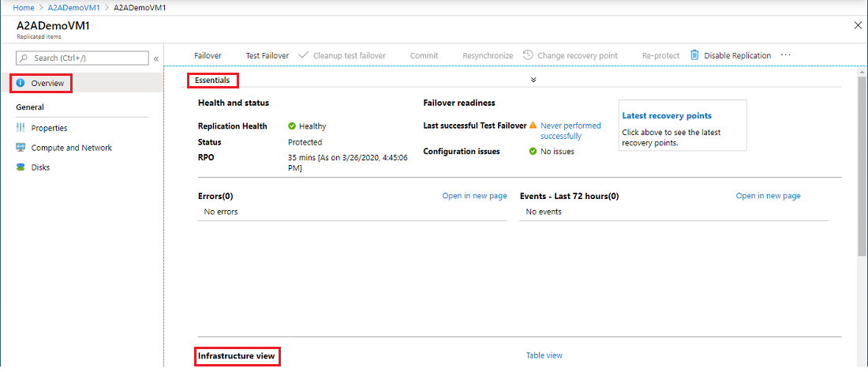868x372 pixels.
Task: Select Resynchronize in the toolbar
Action: pyautogui.click(x=488, y=55)
